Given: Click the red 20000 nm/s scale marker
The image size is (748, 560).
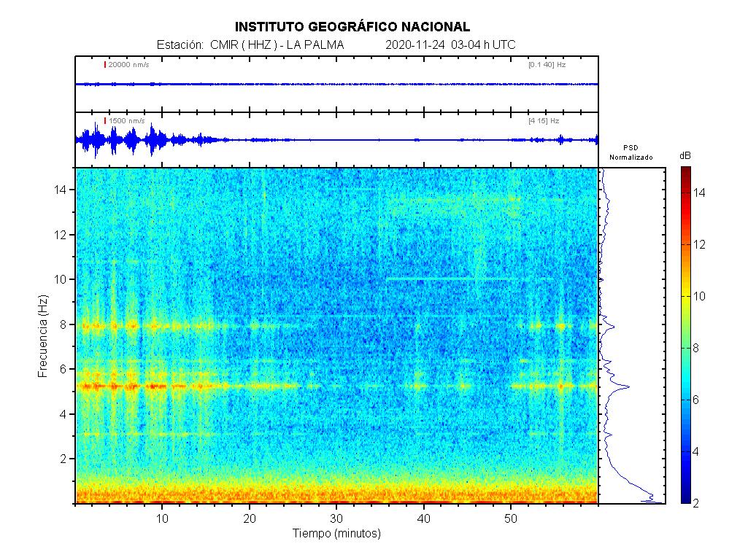Looking at the screenshot, I should (x=105, y=65).
